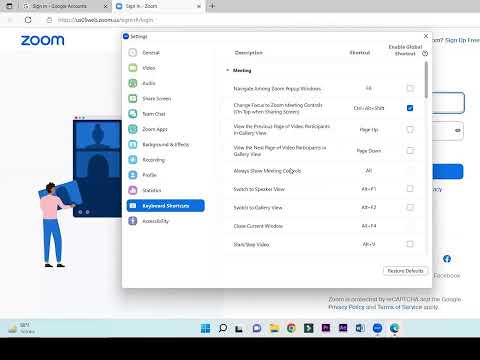The height and width of the screenshot is (360, 480).
Task: Open Task View from taskbar
Action: [239, 328]
